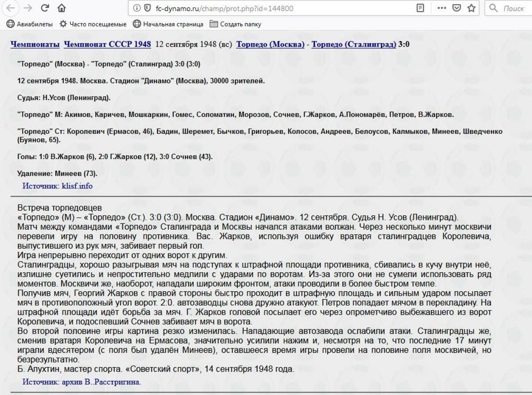The height and width of the screenshot is (395, 532).
Task: Follow the Чемпионат СССР 1948 link
Action: pos(107,44)
